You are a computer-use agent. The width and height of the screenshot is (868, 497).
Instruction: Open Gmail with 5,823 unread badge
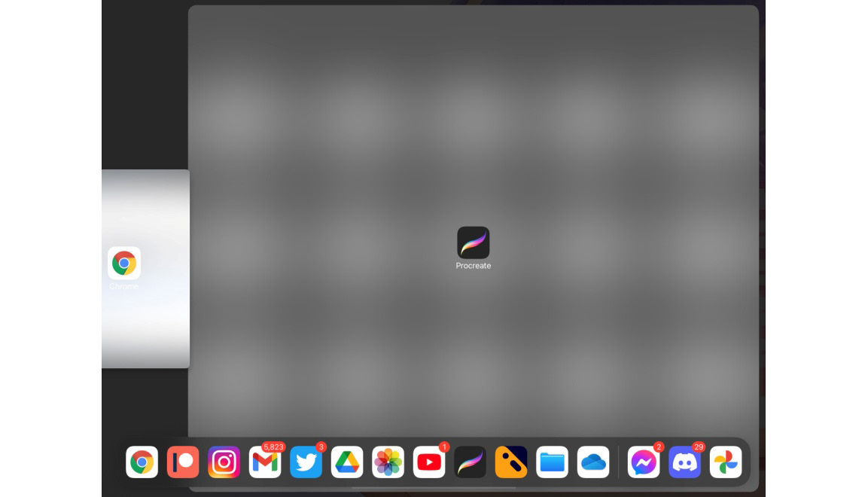tap(265, 462)
